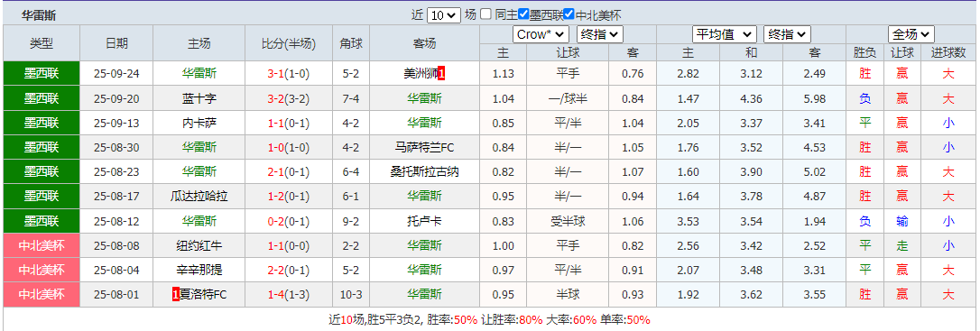
Task: Click home team 纽约红牛
Action: point(199,245)
